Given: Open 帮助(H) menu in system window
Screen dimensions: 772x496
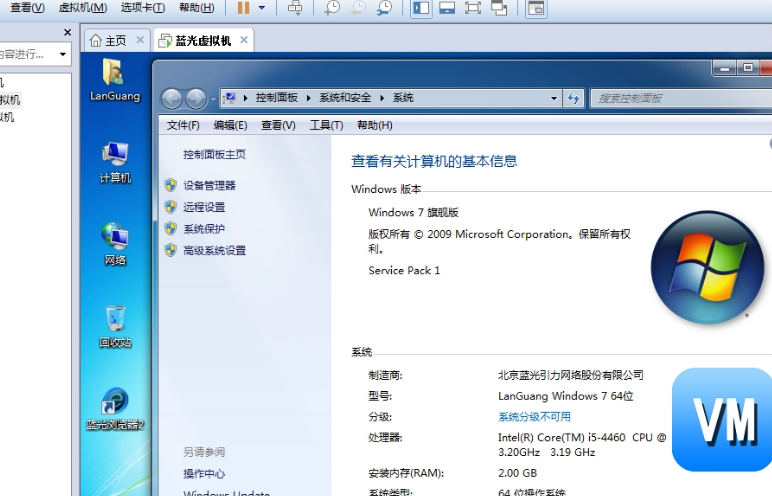Looking at the screenshot, I should pyautogui.click(x=375, y=125).
